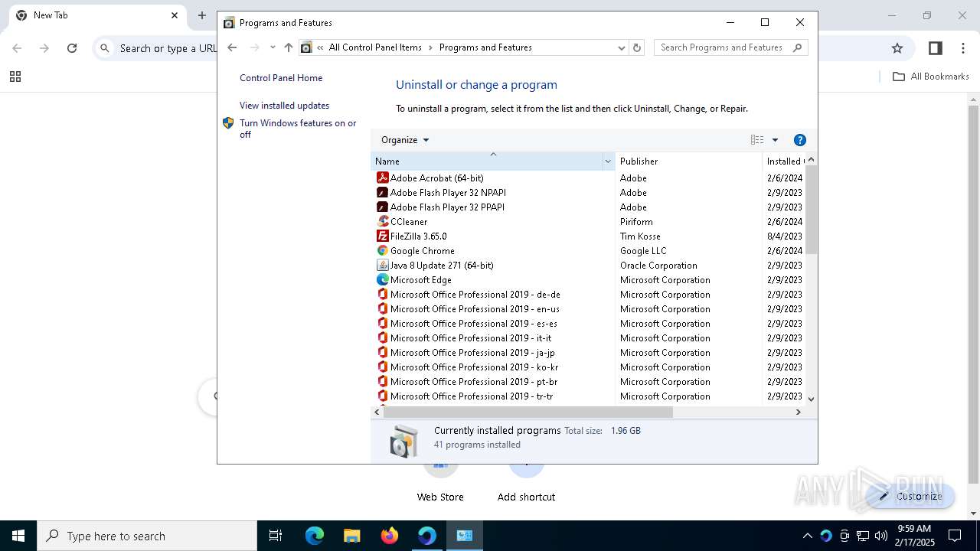Open the All Bookmarks folder in Chrome
This screenshot has width=980, height=551.
coord(931,77)
